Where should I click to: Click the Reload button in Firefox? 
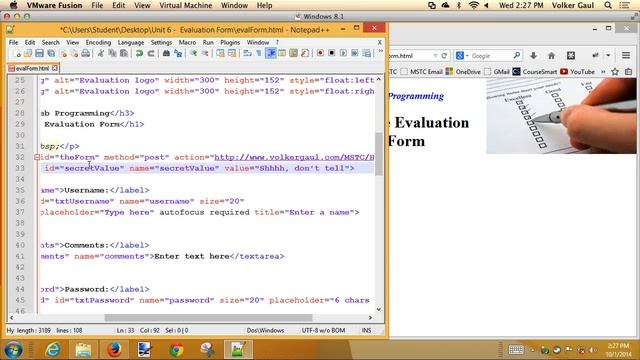(x=444, y=56)
